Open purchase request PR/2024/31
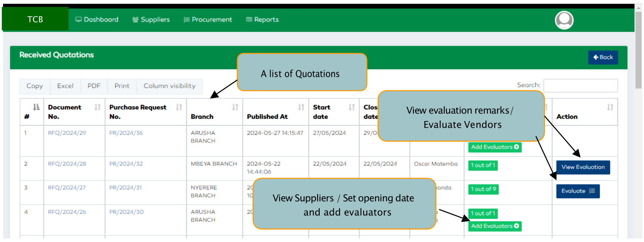The image size is (644, 242). pos(126,188)
